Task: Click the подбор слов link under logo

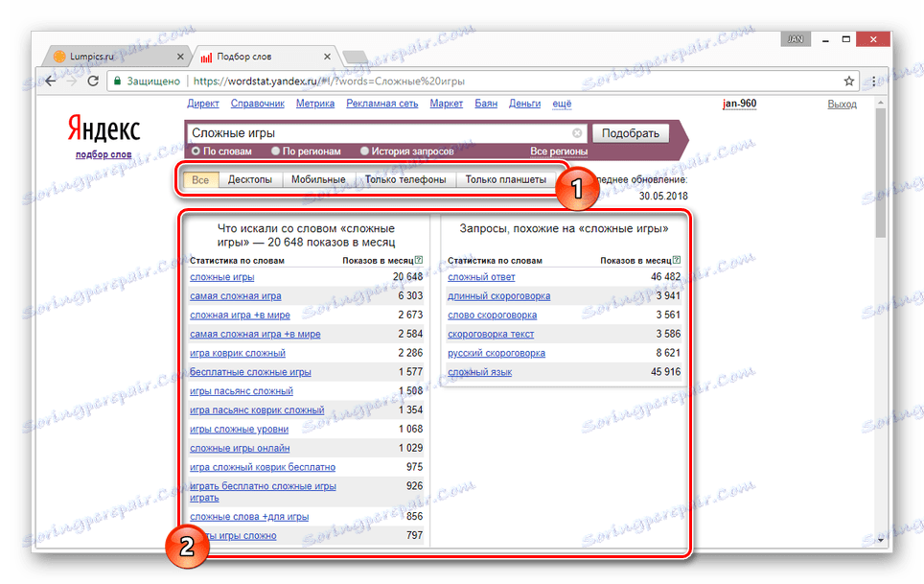Action: 104,154
